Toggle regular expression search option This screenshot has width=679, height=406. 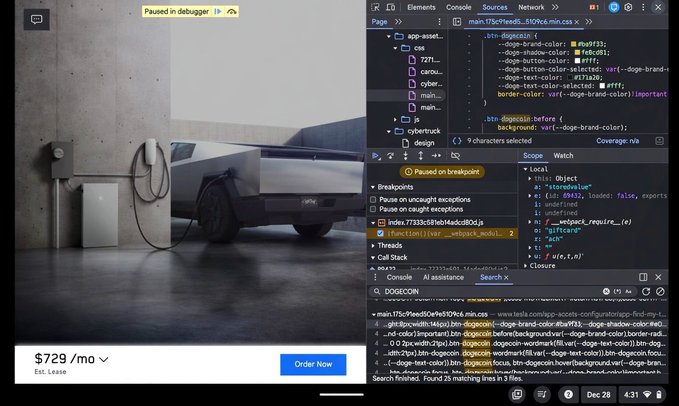click(618, 291)
